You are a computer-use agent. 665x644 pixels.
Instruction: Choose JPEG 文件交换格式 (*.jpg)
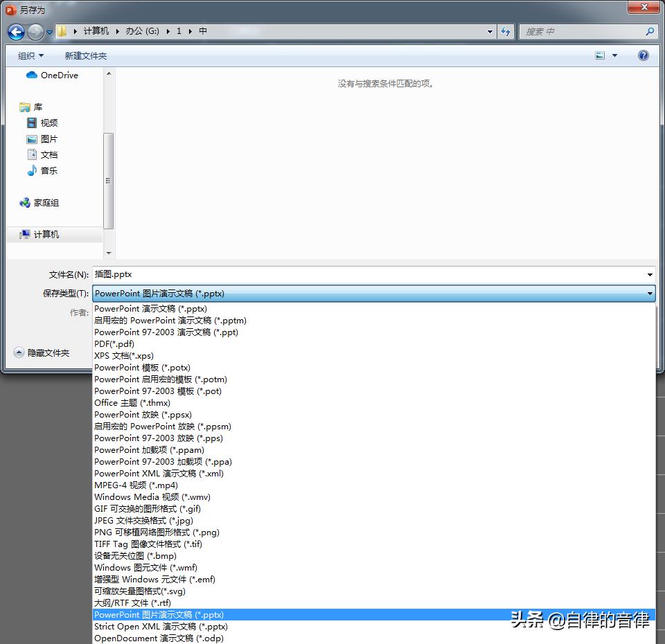coord(373,521)
